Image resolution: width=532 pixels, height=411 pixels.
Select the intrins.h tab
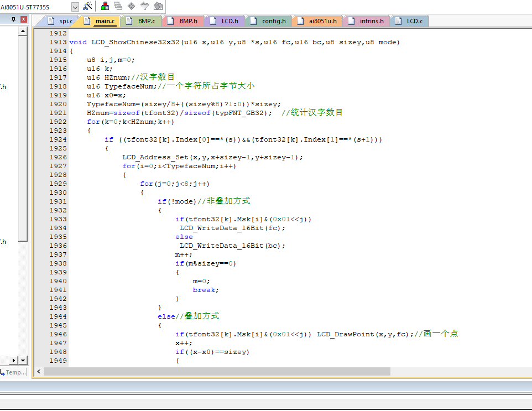[x=367, y=21]
